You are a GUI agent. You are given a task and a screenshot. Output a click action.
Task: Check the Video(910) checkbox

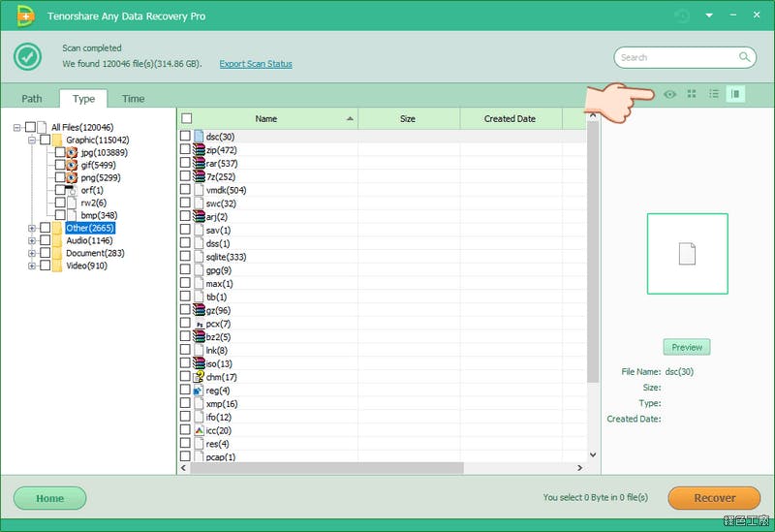[x=45, y=265]
